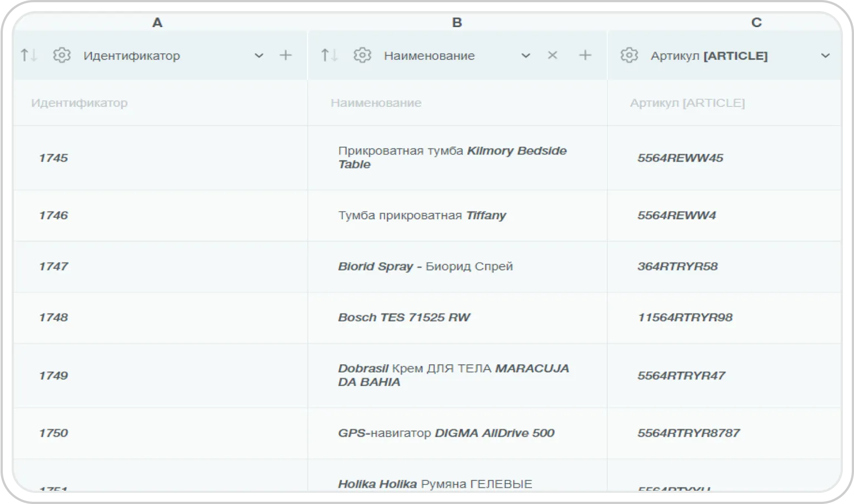Image resolution: width=854 pixels, height=504 pixels.
Task: Open gear settings for Наименование column
Action: pyautogui.click(x=362, y=55)
